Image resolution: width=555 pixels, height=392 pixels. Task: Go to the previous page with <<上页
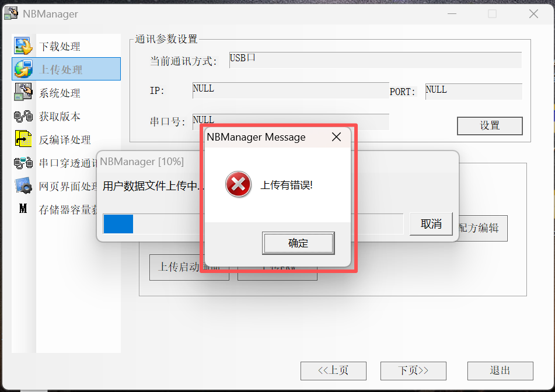[333, 370]
